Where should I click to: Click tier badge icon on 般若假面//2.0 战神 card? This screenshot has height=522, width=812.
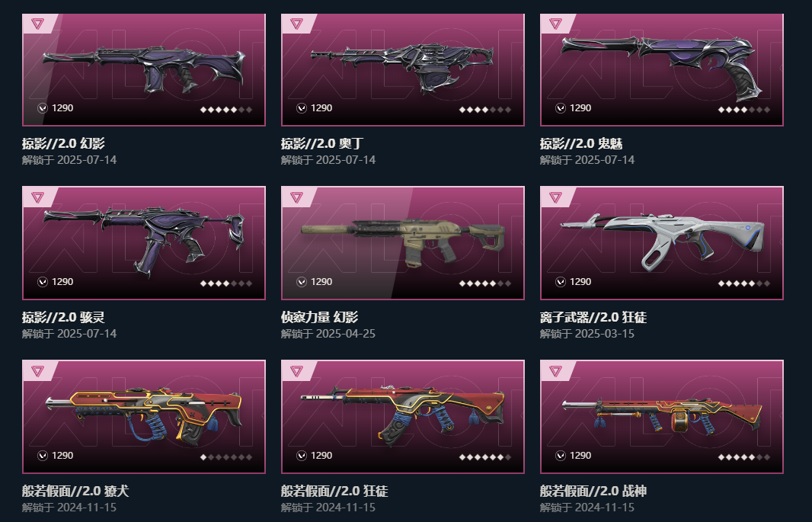(555, 371)
